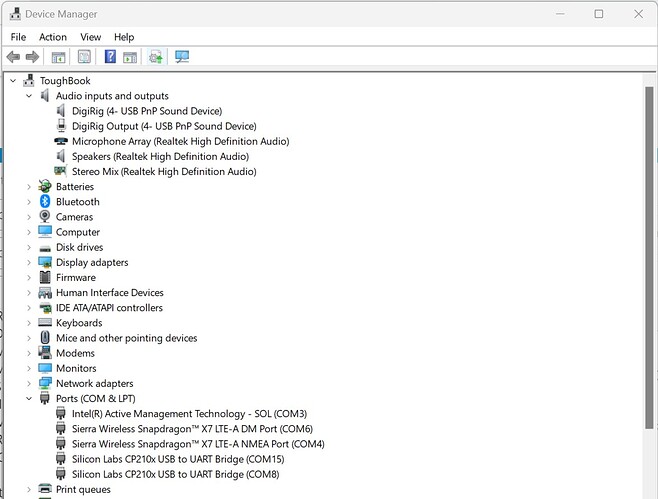Click the Print queues printer icon
This screenshot has width=658, height=499.
[45, 489]
